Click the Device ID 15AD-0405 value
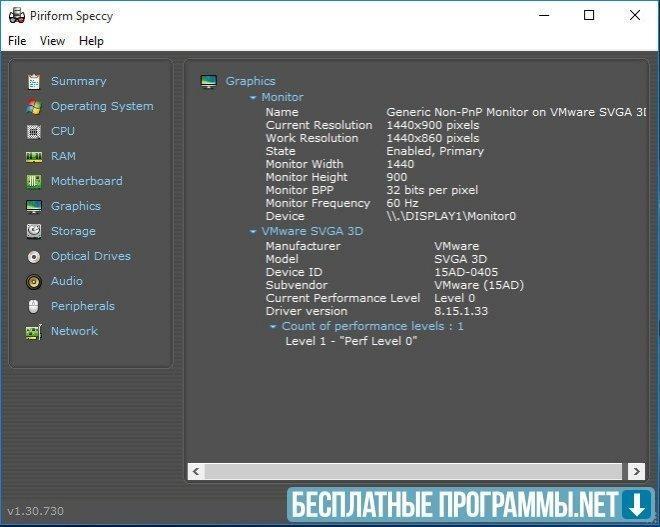The width and height of the screenshot is (660, 527). tap(466, 272)
